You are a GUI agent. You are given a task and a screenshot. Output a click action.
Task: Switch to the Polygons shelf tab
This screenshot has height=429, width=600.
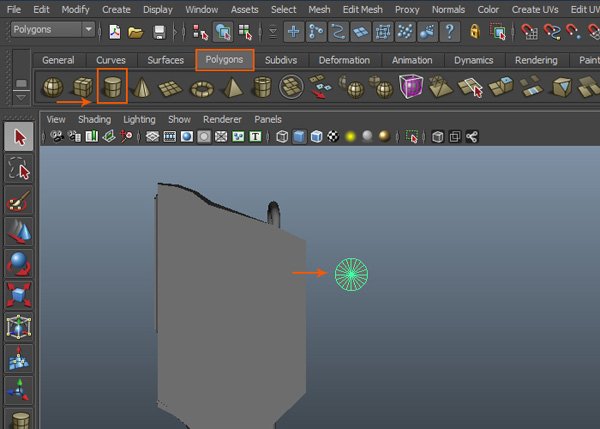[224, 60]
